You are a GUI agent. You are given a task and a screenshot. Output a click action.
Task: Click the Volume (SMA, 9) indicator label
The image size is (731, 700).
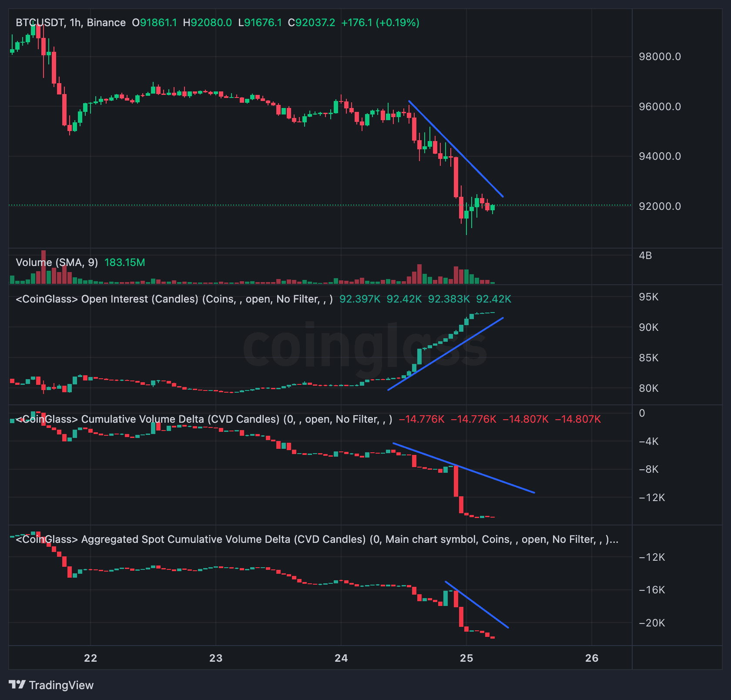click(x=57, y=262)
